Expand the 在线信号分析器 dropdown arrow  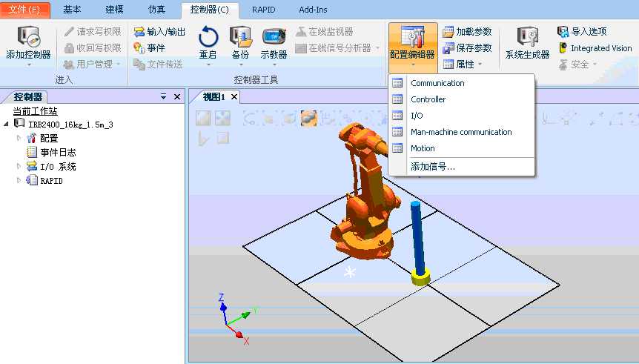click(377, 48)
